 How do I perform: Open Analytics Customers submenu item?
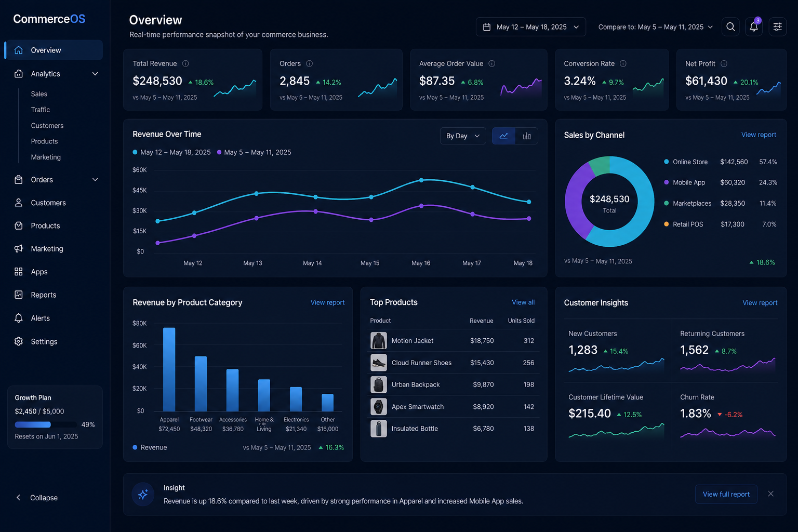[x=47, y=126]
